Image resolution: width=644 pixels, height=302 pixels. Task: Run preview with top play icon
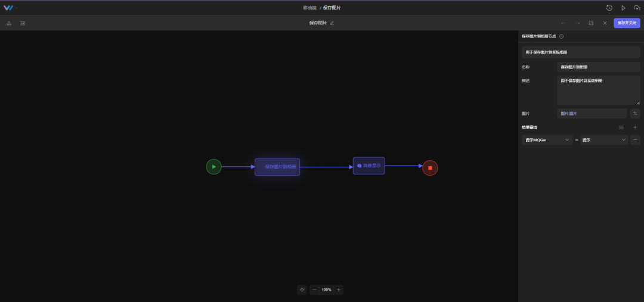tap(623, 8)
